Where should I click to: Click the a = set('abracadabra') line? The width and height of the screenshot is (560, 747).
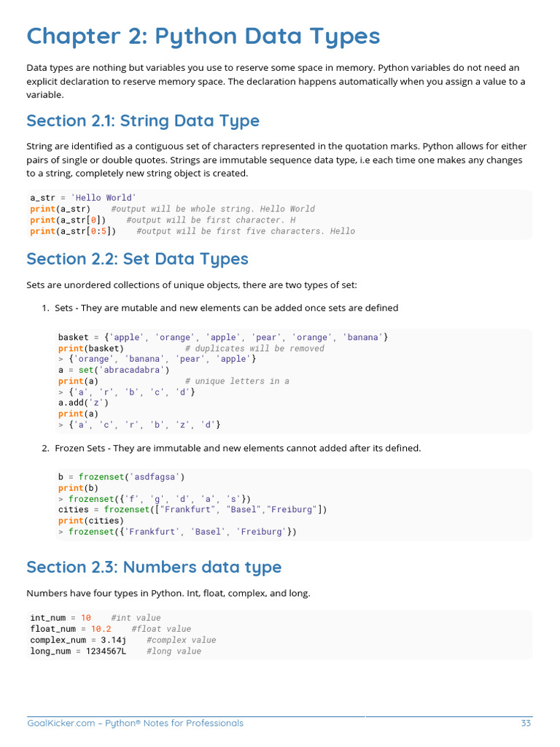pyautogui.click(x=114, y=370)
